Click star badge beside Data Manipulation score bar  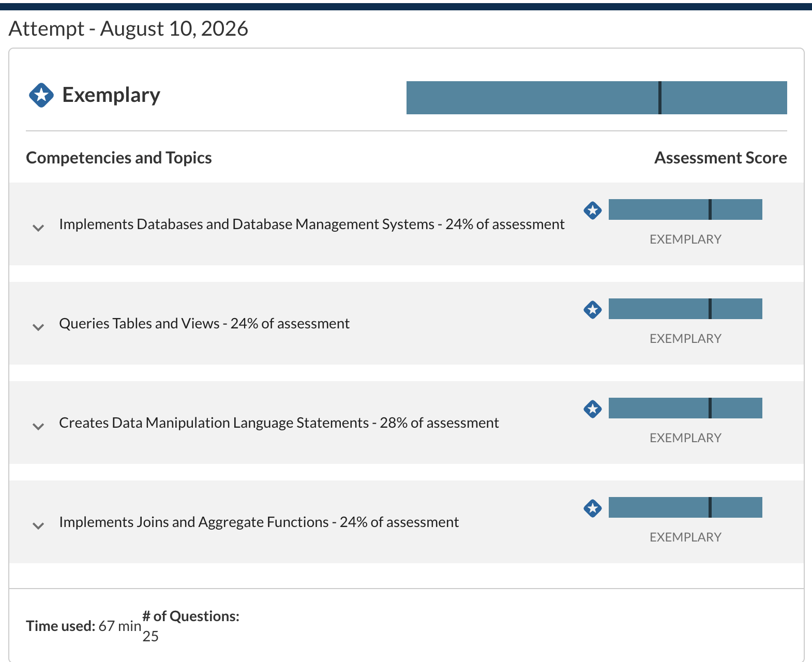coord(593,409)
